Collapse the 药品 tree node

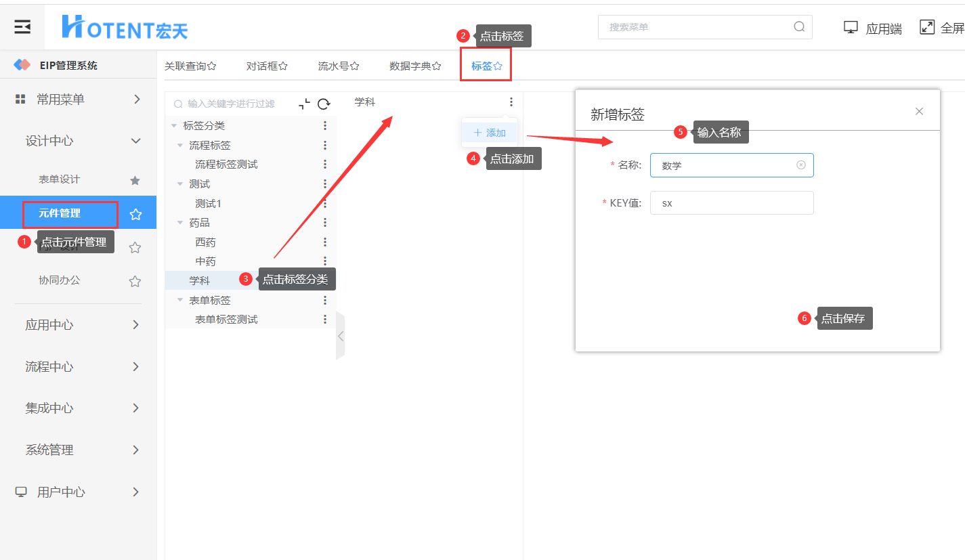[180, 223]
